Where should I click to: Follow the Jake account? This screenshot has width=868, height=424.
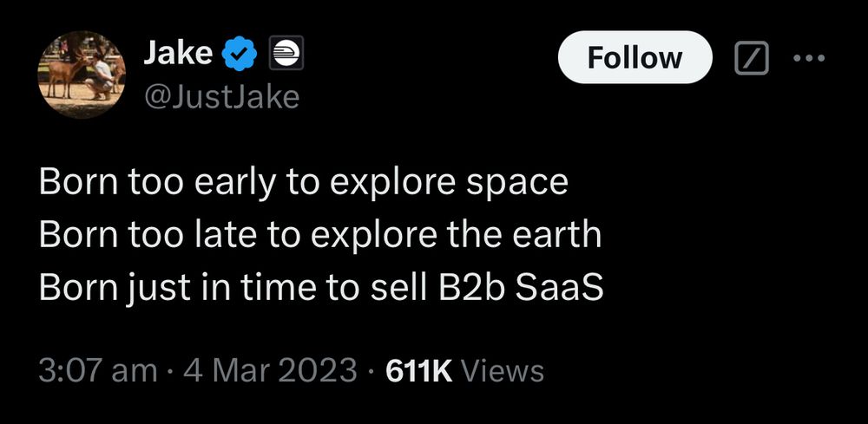[x=635, y=57]
